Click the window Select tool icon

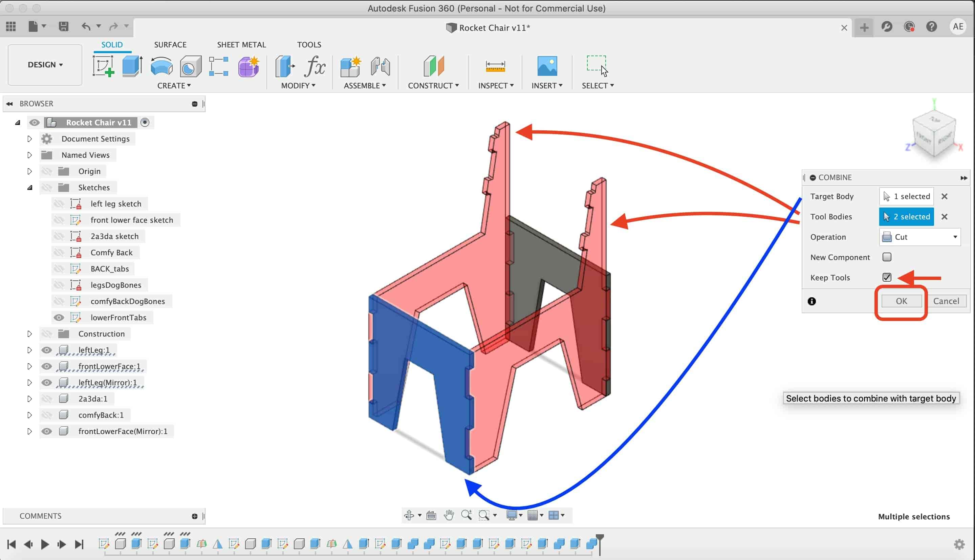pyautogui.click(x=597, y=66)
